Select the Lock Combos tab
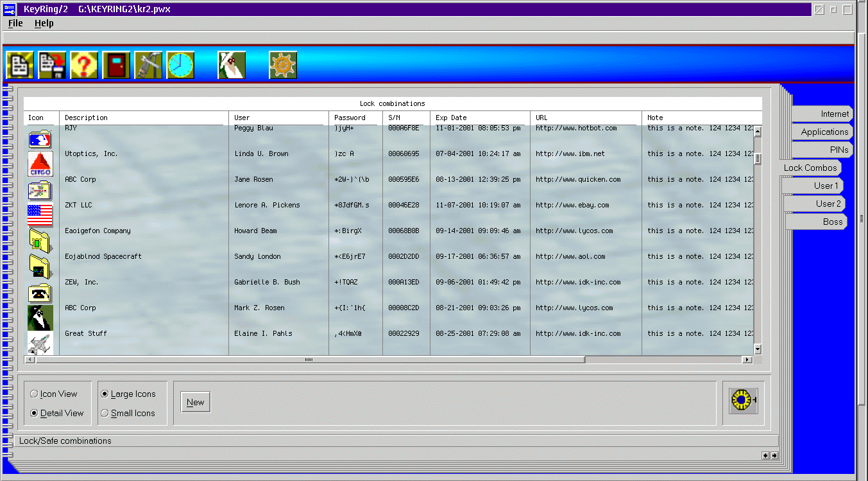The height and width of the screenshot is (481, 868). (x=811, y=168)
